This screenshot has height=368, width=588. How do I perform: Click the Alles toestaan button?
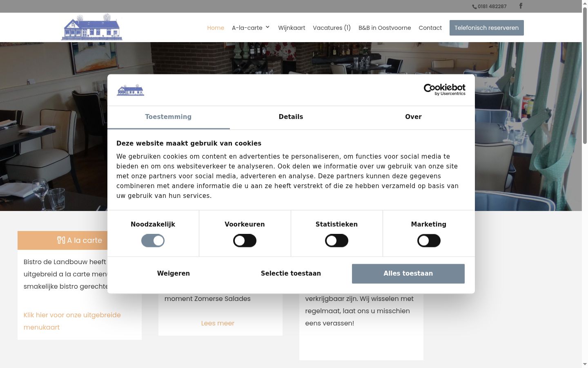pos(408,274)
